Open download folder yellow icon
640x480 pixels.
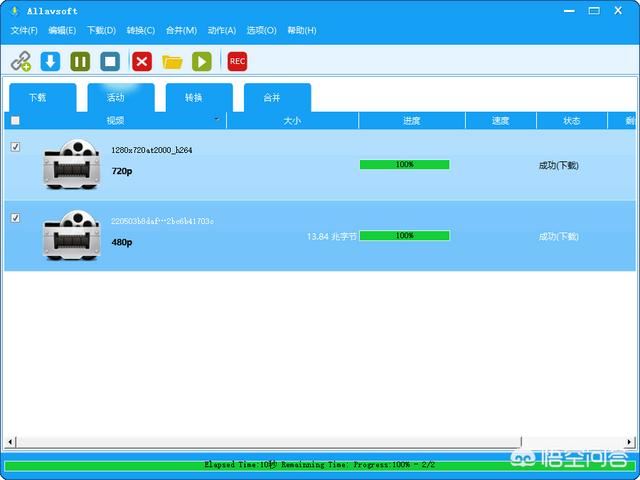(x=172, y=62)
